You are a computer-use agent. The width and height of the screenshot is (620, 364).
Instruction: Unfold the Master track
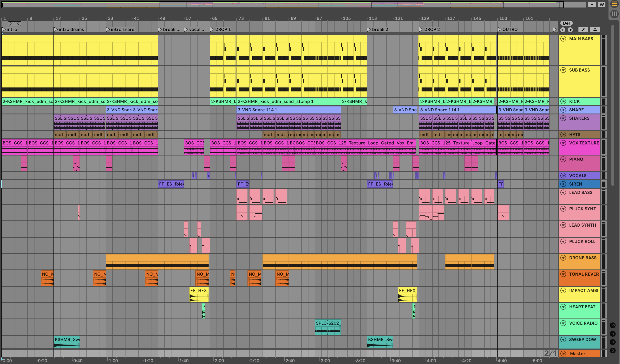[x=563, y=354]
